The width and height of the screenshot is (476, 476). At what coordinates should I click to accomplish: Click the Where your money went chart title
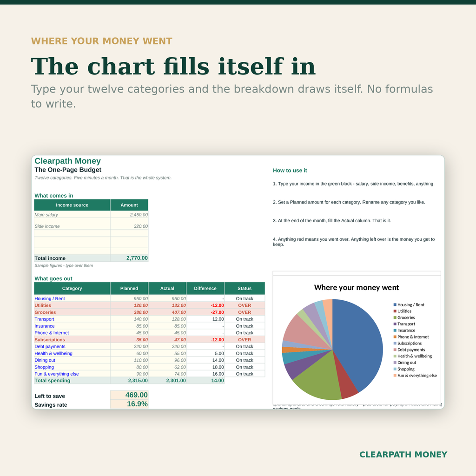coord(357,287)
